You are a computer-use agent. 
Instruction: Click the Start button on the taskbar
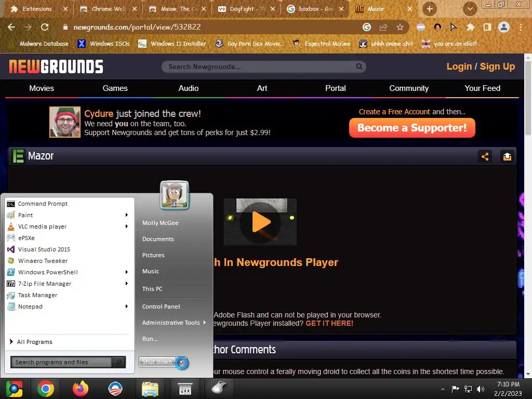point(14,389)
